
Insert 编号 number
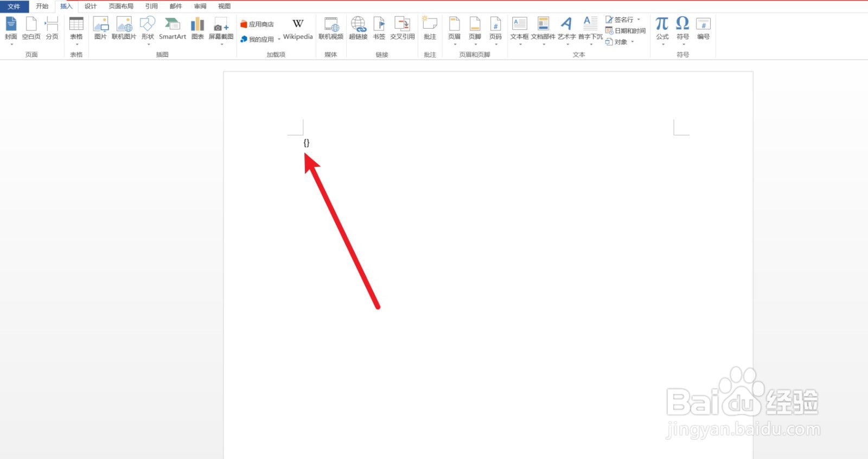703,28
